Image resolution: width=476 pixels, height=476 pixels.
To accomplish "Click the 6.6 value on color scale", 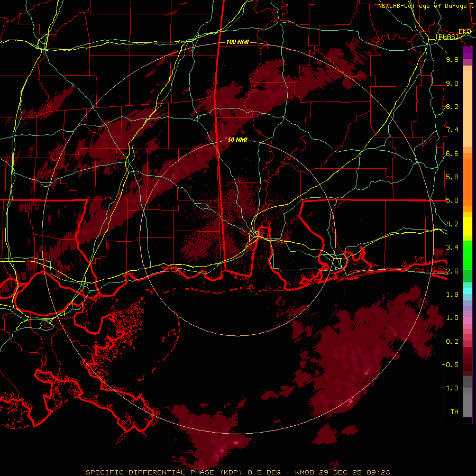I will pos(452,153).
